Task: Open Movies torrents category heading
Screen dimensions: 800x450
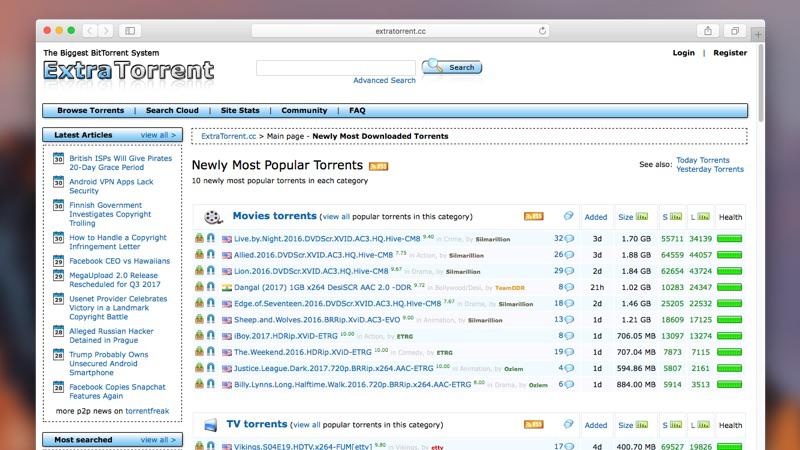Action: click(x=274, y=216)
